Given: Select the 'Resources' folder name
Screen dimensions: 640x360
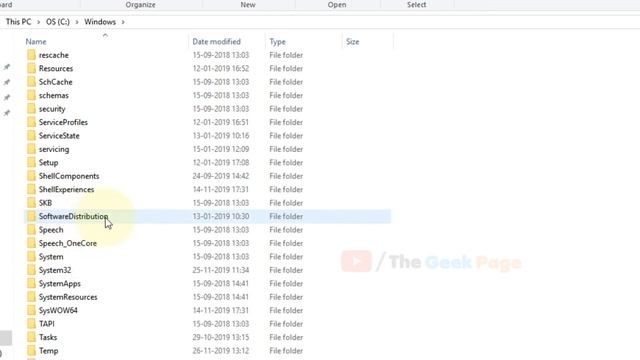Looking at the screenshot, I should pyautogui.click(x=56, y=69).
